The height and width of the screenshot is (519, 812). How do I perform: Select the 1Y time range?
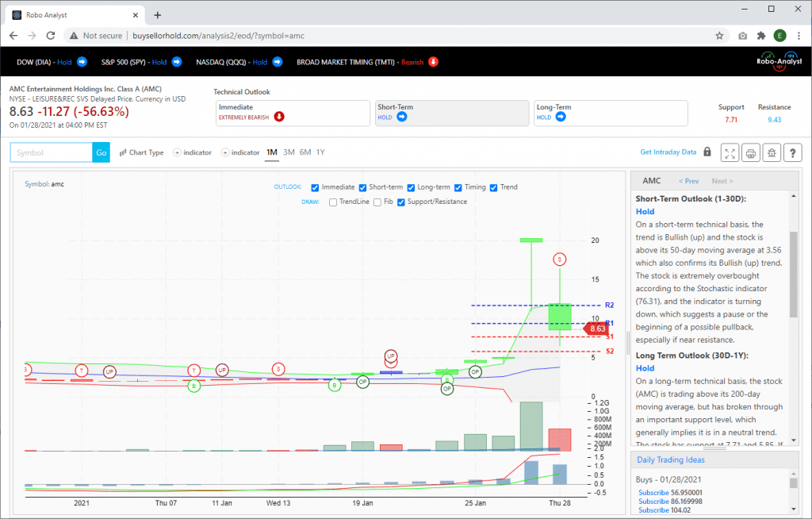tap(320, 152)
